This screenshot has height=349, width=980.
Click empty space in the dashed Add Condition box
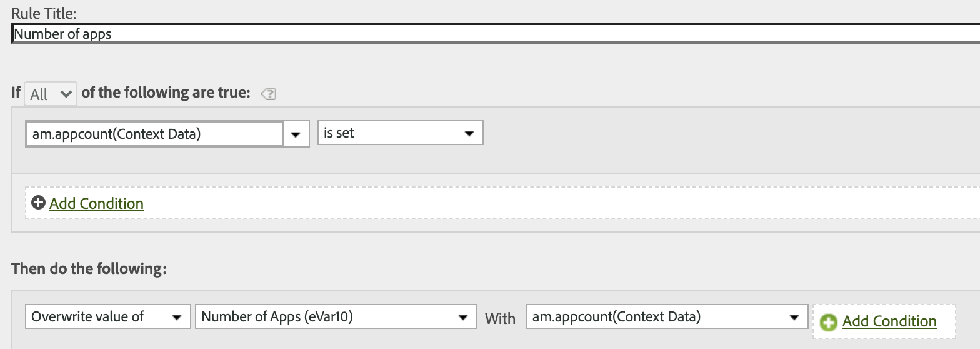[500, 203]
